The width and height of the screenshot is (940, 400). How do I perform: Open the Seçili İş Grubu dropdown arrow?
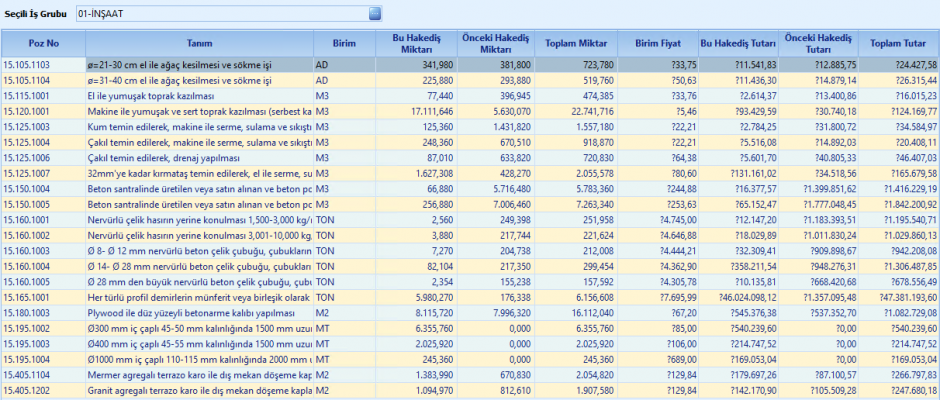click(375, 14)
